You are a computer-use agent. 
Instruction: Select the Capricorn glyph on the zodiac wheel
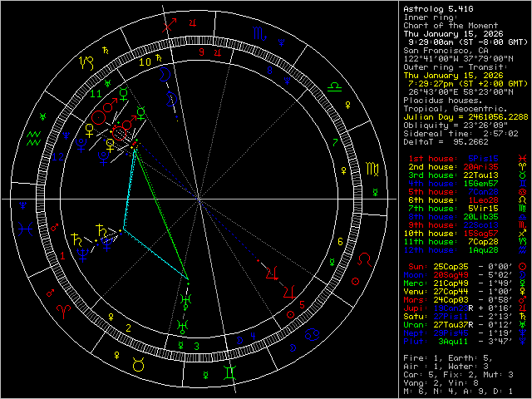click(x=86, y=62)
